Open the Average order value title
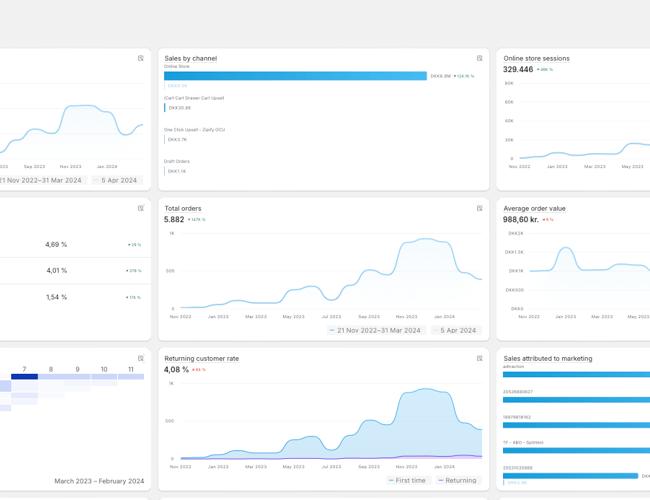Image resolution: width=650 pixels, height=500 pixels. [x=534, y=208]
